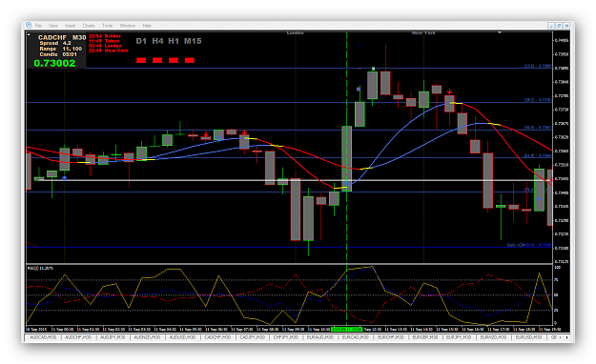This screenshot has height=364, width=596.
Task: Switch to the AUDJPY,M30 chart tab
Action: click(x=113, y=337)
